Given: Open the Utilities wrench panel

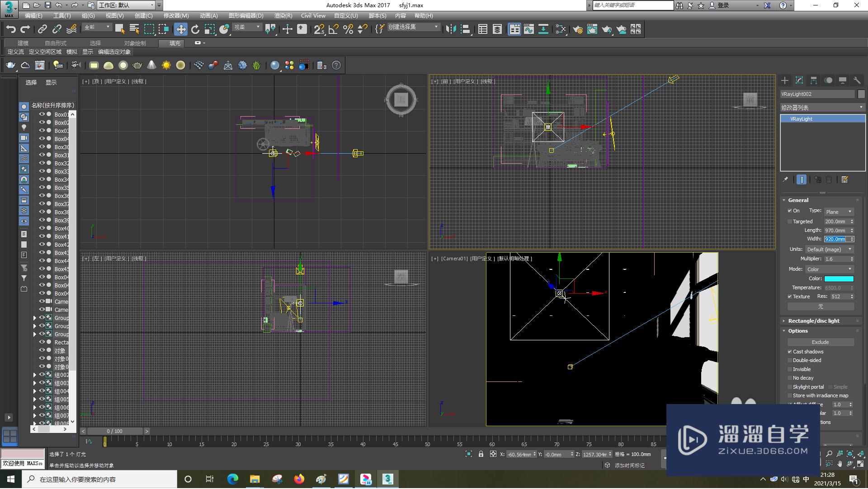Looking at the screenshot, I should point(857,80).
